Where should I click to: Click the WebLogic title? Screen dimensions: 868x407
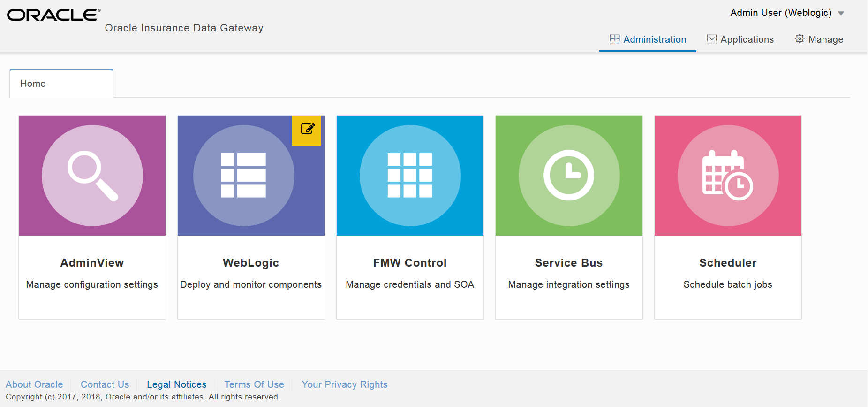tap(251, 263)
